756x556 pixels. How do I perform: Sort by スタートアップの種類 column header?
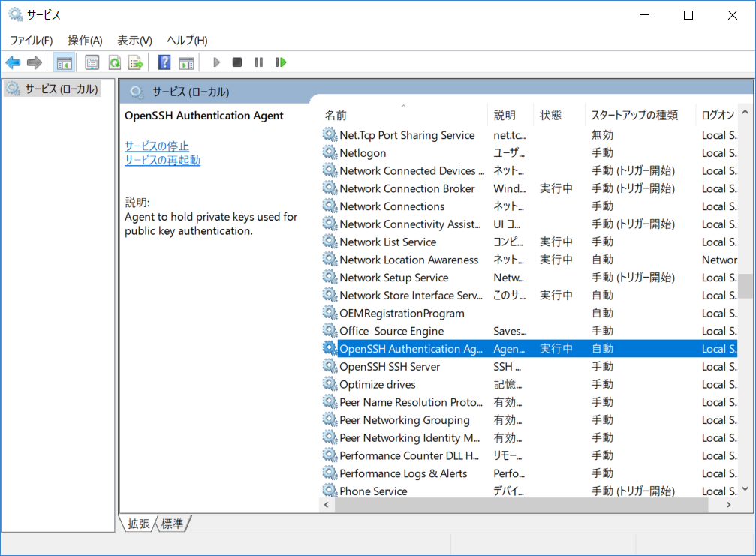(x=640, y=115)
